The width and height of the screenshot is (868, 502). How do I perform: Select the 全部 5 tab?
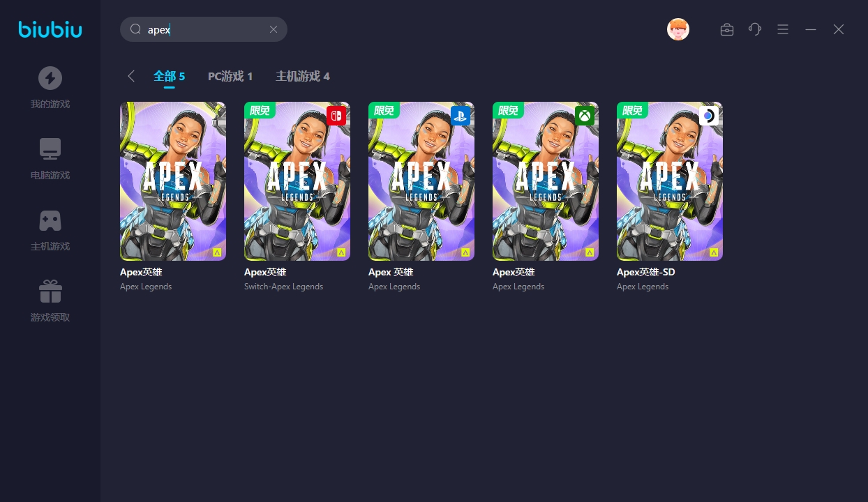pos(170,76)
